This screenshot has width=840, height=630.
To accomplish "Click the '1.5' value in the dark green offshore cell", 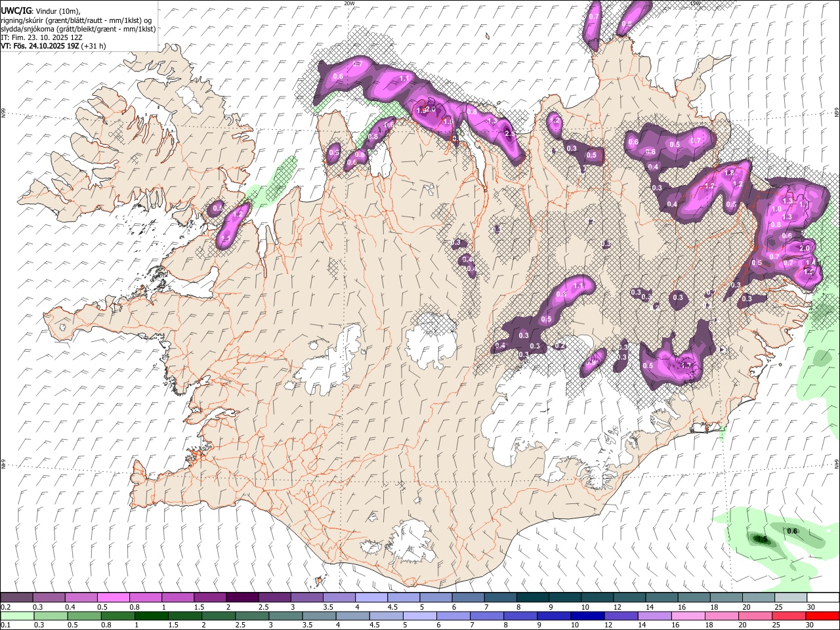I will (x=762, y=540).
